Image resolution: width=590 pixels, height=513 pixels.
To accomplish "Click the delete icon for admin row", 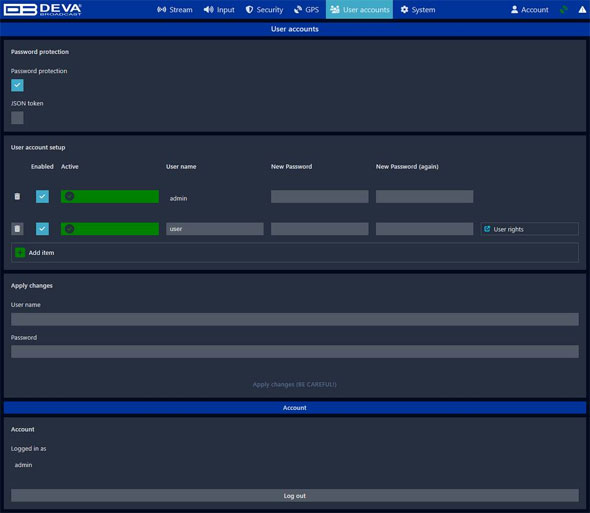I will (x=17, y=196).
